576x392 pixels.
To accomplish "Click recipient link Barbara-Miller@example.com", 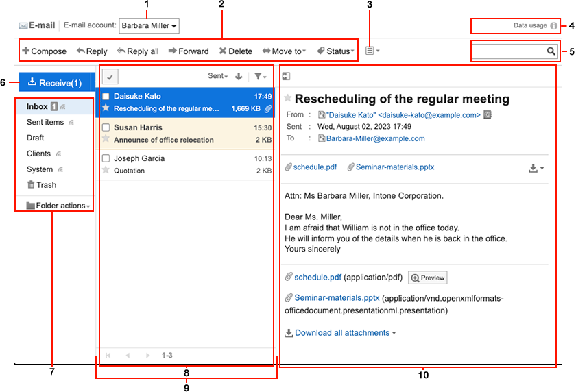I will [x=376, y=138].
